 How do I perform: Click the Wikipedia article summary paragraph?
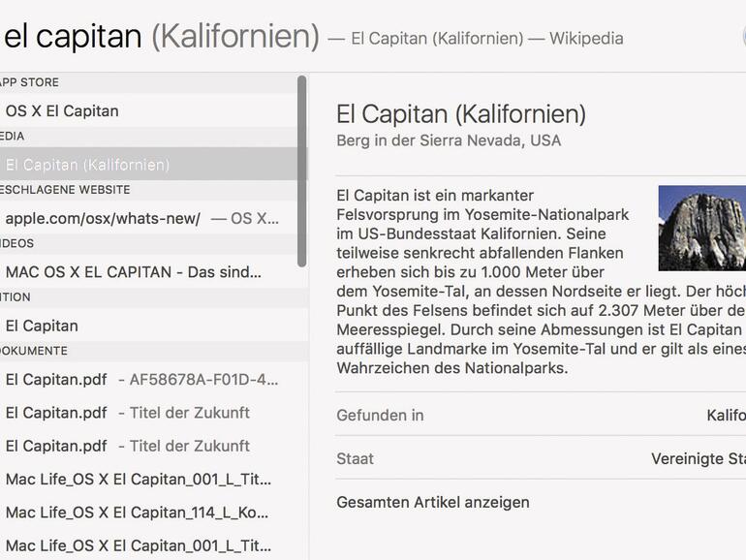[484, 291]
